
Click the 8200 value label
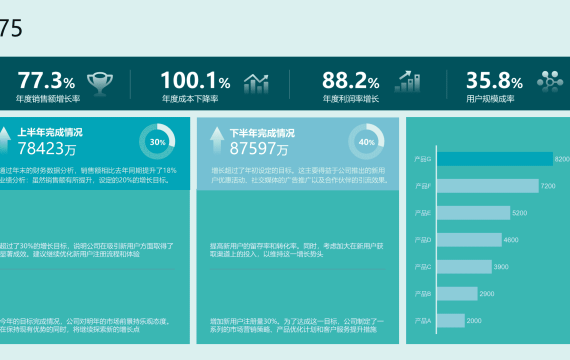click(x=562, y=159)
